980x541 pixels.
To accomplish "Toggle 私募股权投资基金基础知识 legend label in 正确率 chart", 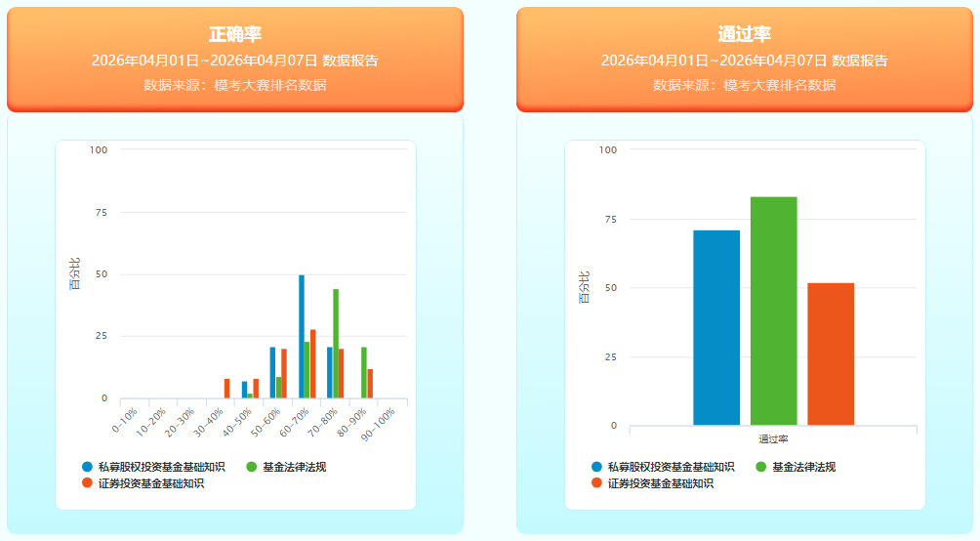I will [x=162, y=467].
